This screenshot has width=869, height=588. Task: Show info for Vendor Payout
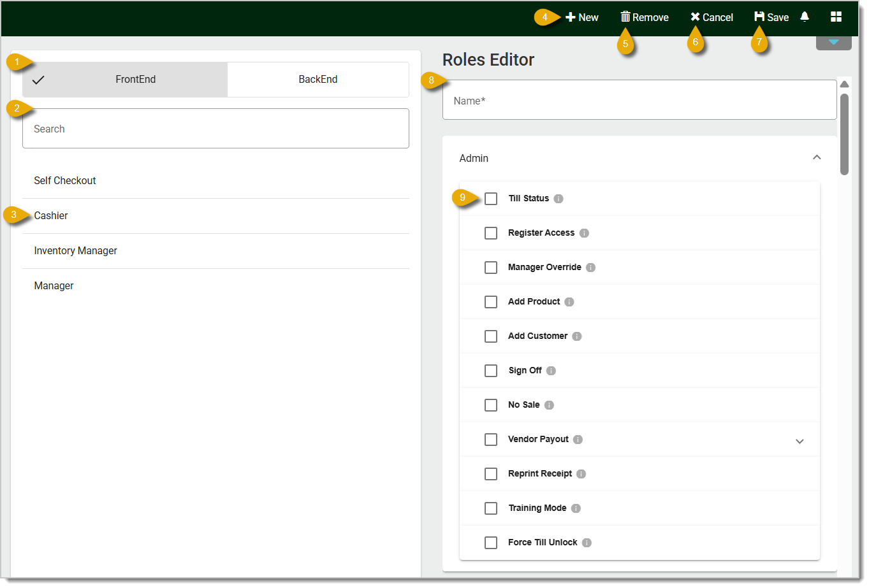tap(578, 440)
